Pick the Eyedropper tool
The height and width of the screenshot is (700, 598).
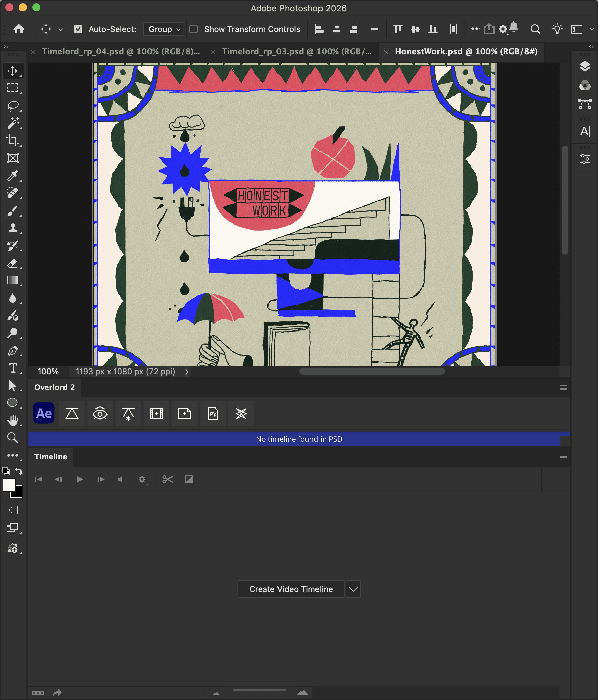13,176
